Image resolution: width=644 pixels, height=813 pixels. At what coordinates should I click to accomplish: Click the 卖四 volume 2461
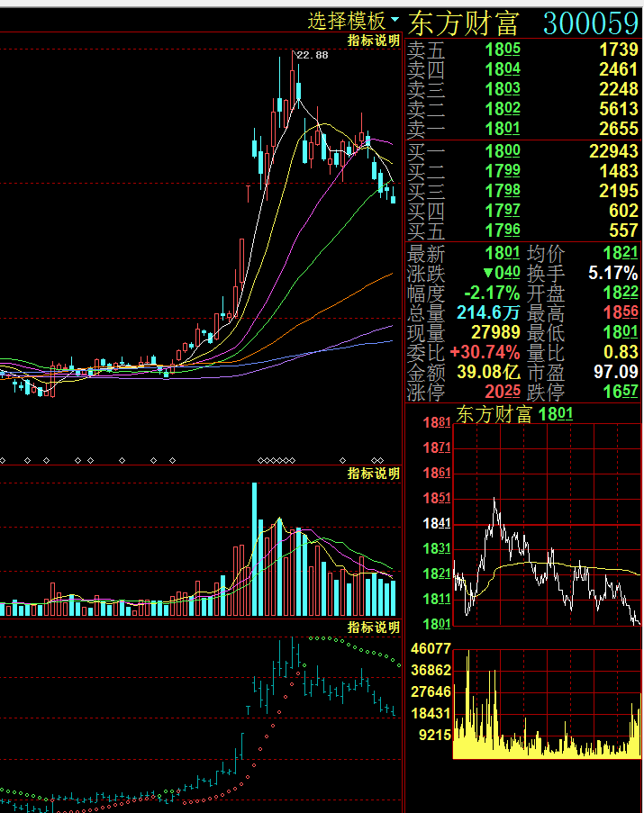(619, 69)
